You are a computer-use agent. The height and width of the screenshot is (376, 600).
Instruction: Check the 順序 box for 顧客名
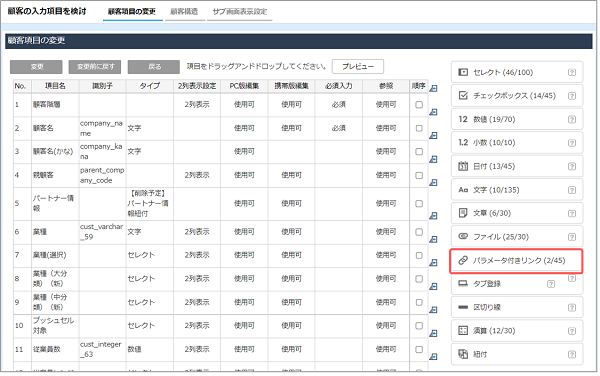(419, 128)
